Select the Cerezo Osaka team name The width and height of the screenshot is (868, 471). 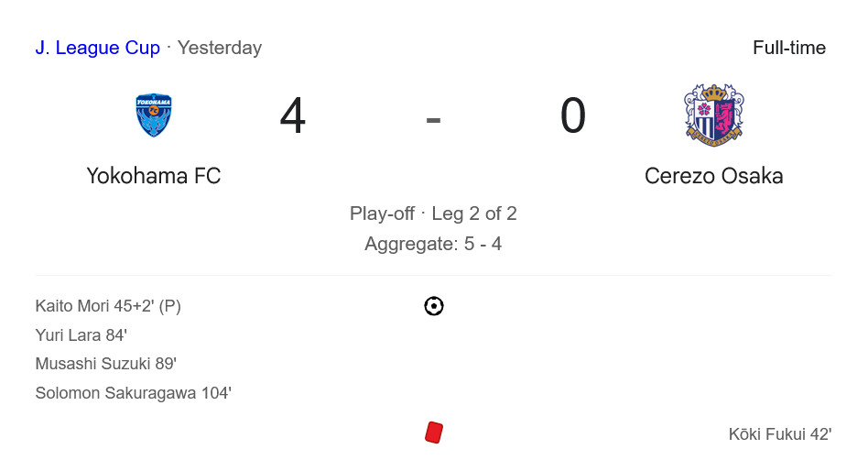click(x=714, y=176)
